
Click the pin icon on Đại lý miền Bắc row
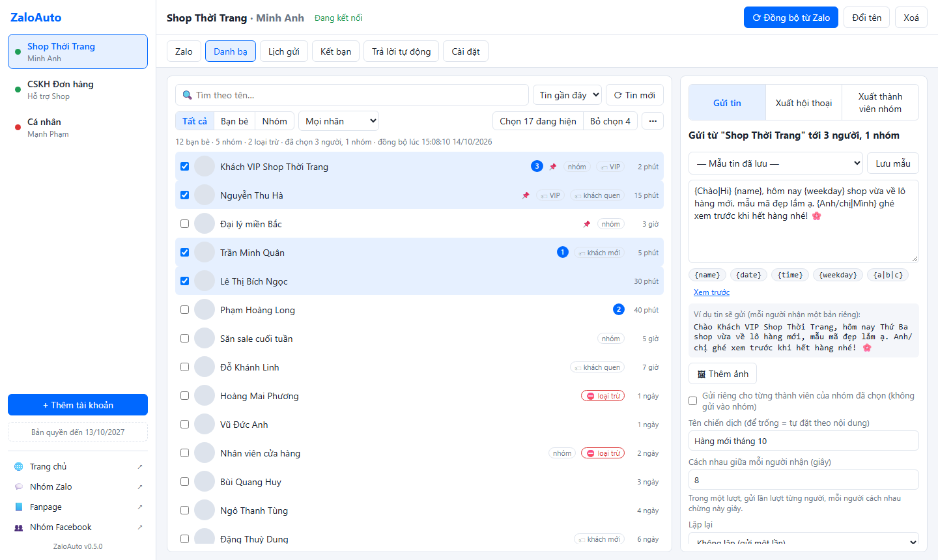(x=587, y=224)
